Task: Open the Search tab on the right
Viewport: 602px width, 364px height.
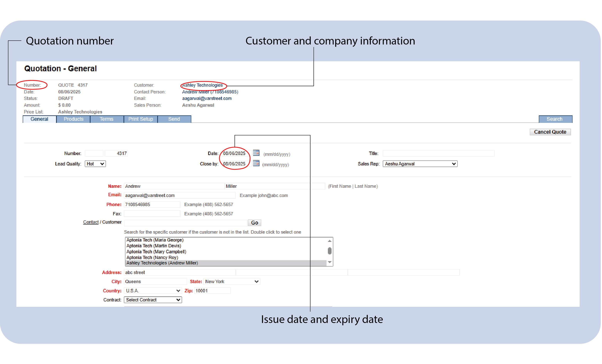Action: [x=555, y=119]
